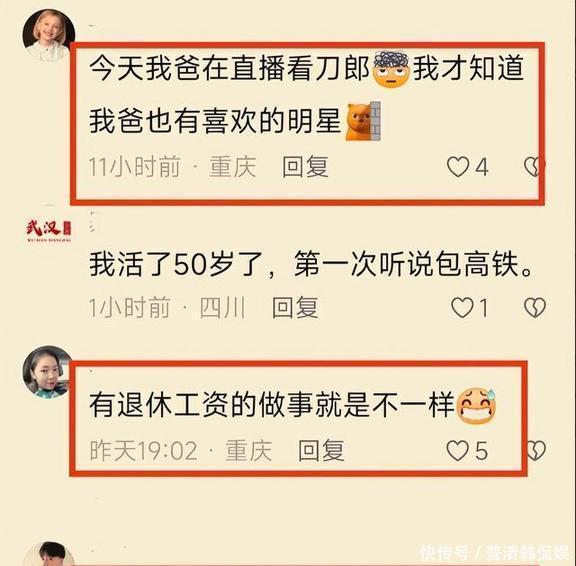The height and width of the screenshot is (566, 576).
Task: Tap the 昨天19:02 timestamp
Action: (144, 451)
